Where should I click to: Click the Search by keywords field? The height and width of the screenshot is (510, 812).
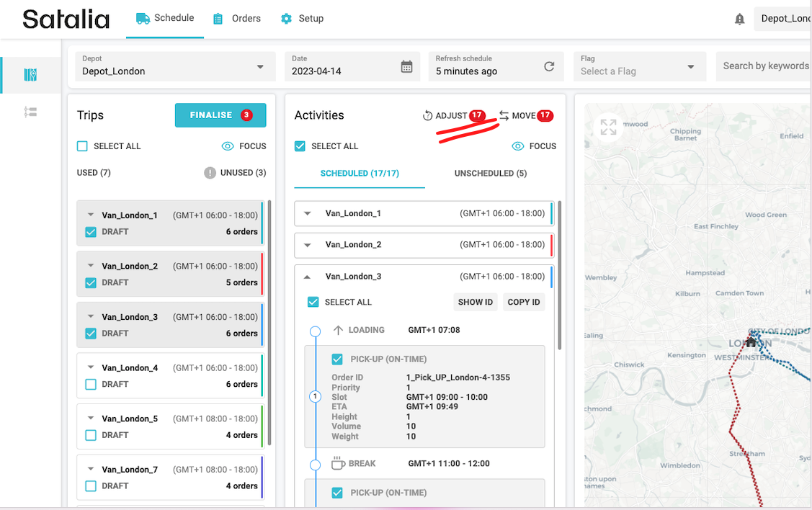pyautogui.click(x=765, y=66)
